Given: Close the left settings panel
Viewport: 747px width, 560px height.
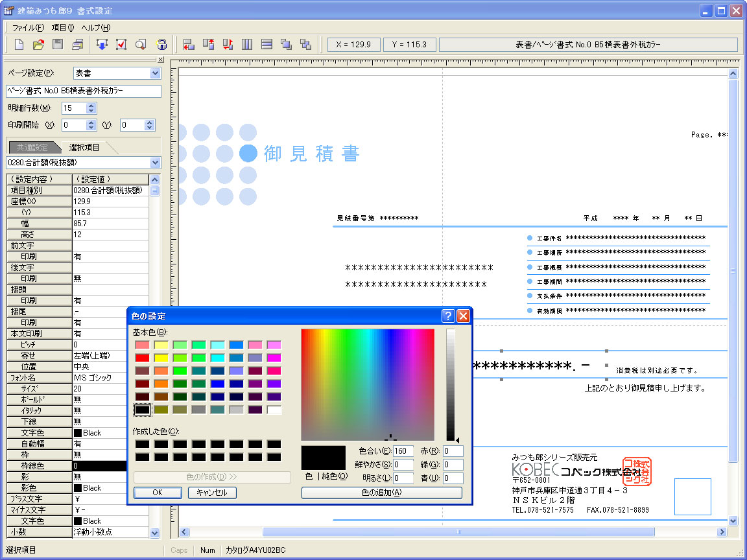Looking at the screenshot, I should pos(161,60).
